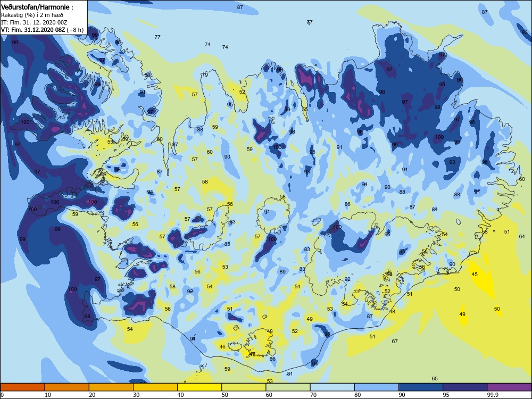Click the 95–99.9 navy legend color block

coord(465,387)
